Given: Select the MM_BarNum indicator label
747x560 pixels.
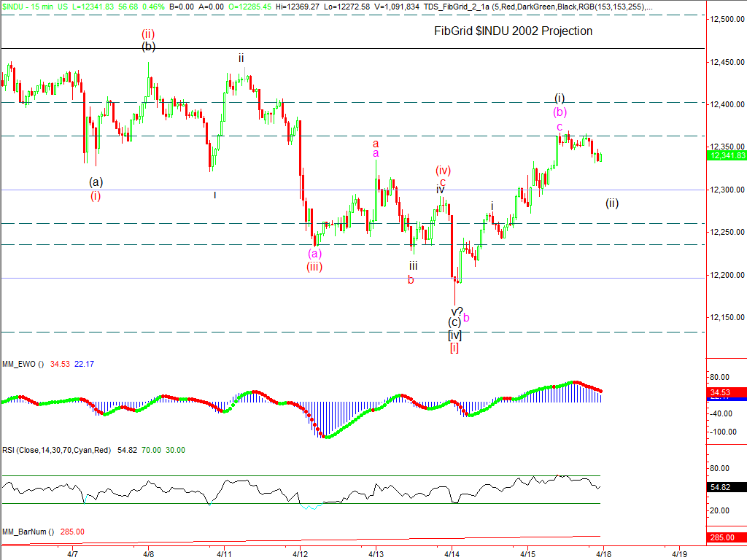Looking at the screenshot, I should coord(26,532).
